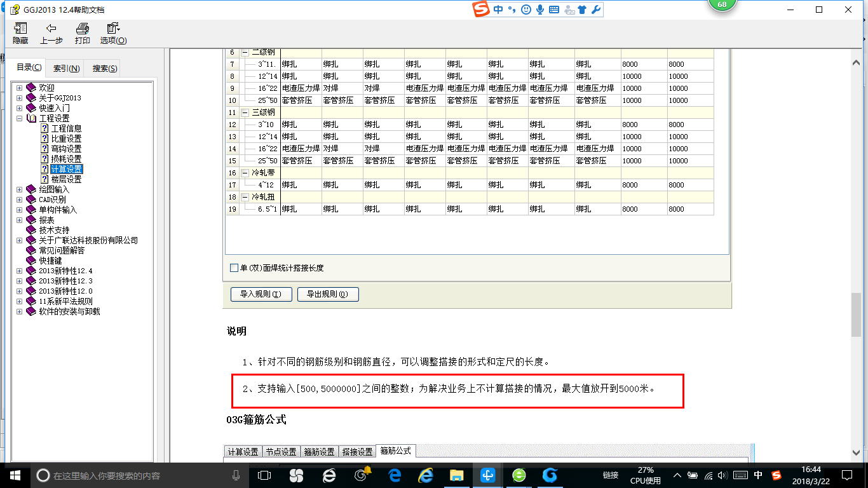Collapse the 工程设置 tree node

pyautogui.click(x=19, y=118)
